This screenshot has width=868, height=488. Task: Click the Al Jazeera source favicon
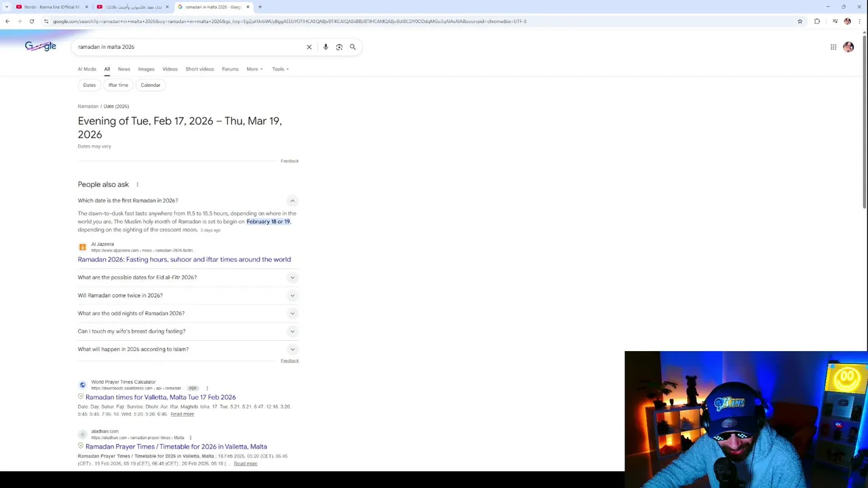(83, 247)
